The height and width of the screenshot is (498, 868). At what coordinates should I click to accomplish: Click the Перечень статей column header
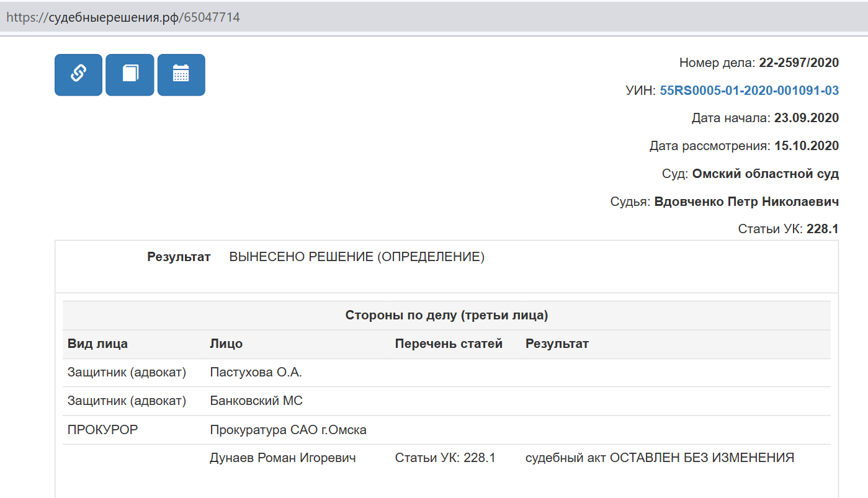tap(449, 344)
